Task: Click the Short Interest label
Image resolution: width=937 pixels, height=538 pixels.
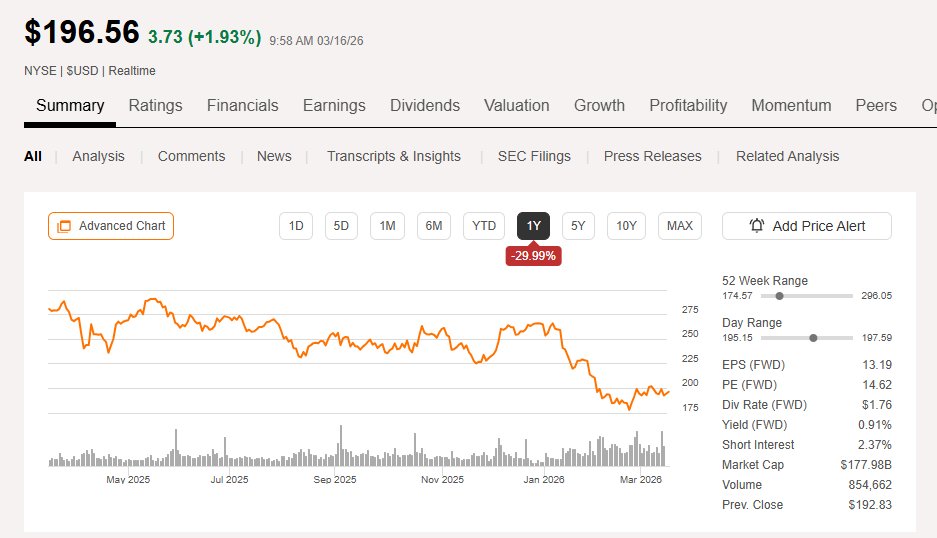Action: 758,445
